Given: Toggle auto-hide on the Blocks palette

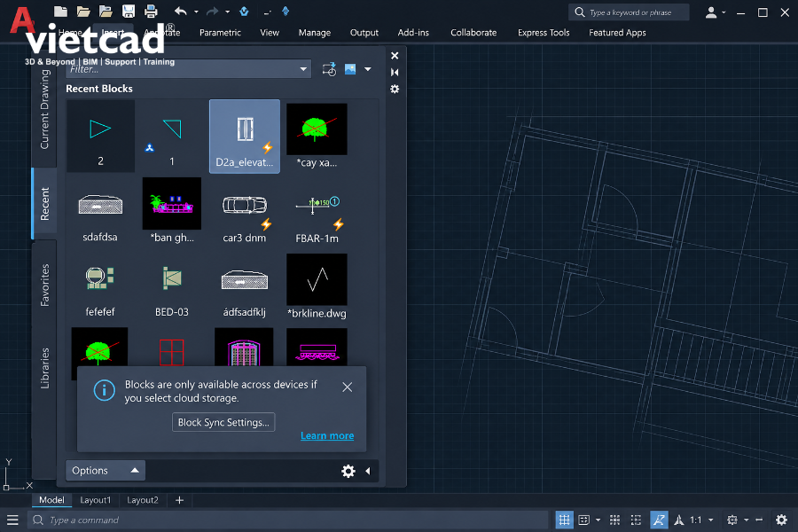Looking at the screenshot, I should tap(395, 73).
